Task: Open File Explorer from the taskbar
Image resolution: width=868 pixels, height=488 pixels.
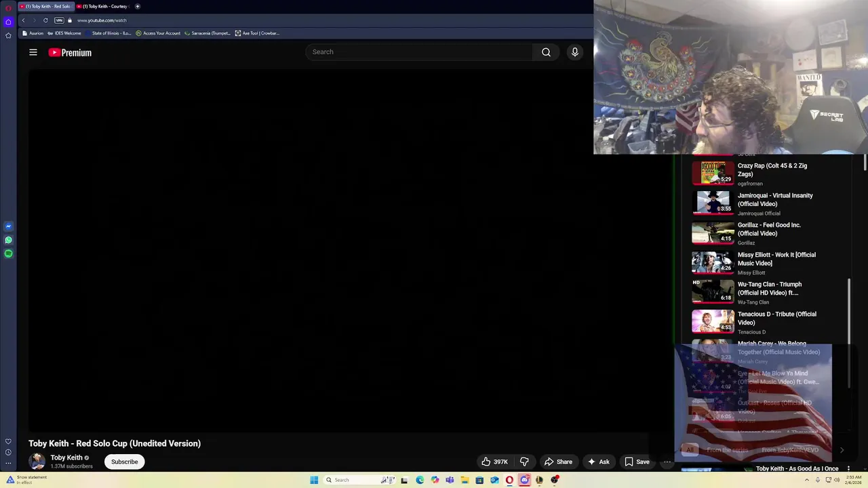Action: click(x=465, y=480)
